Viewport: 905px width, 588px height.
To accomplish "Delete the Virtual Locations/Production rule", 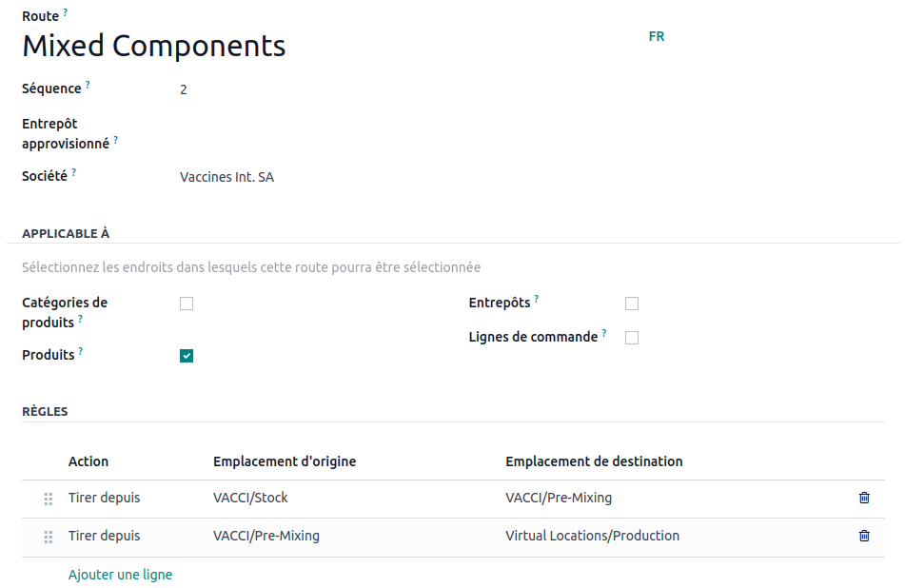I will click(x=864, y=536).
